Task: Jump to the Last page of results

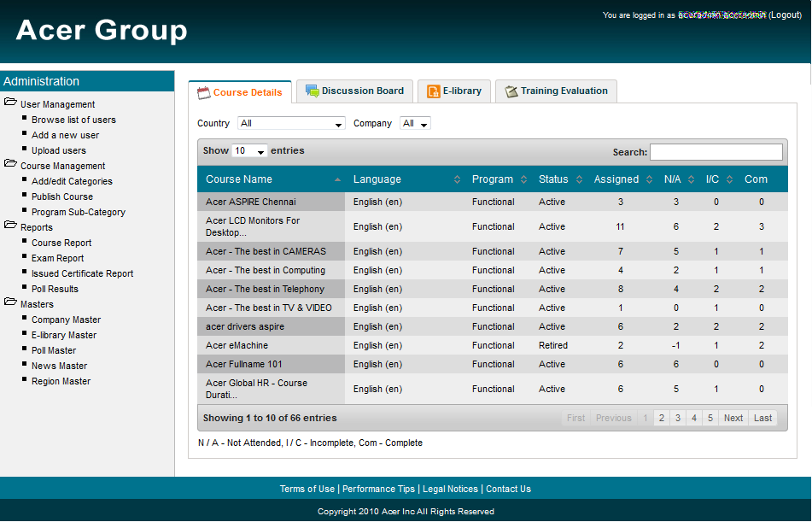Action: (762, 419)
